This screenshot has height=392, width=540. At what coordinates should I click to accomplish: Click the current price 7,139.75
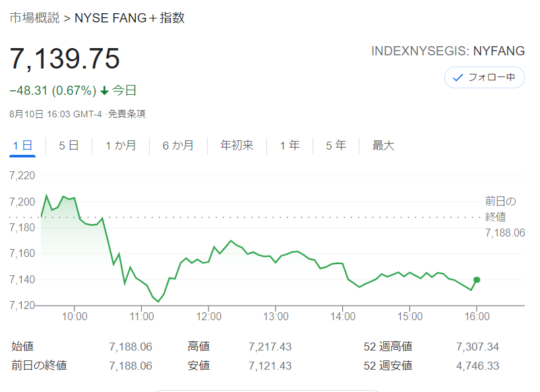pyautogui.click(x=65, y=59)
